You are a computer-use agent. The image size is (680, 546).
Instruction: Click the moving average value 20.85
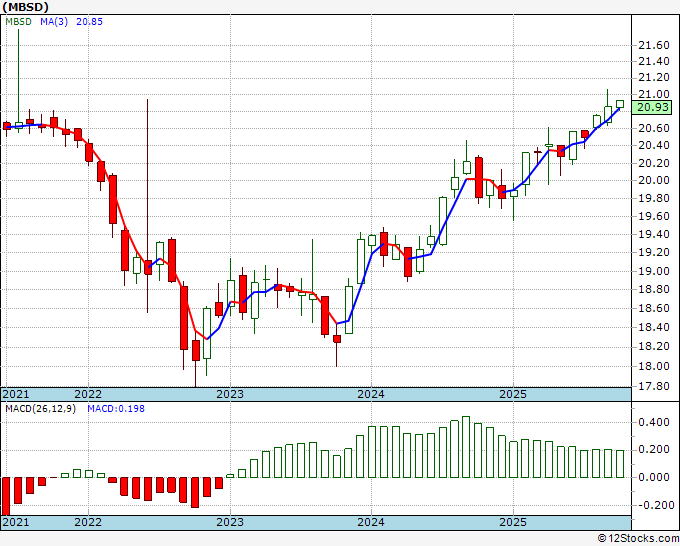click(x=89, y=22)
